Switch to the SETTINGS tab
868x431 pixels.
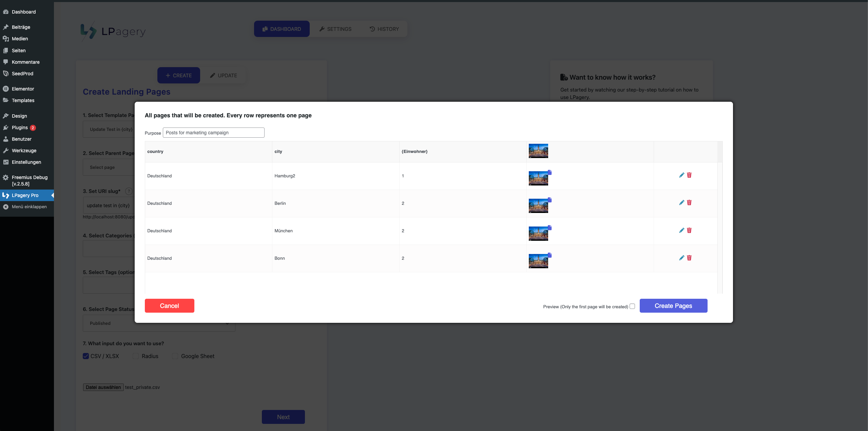(x=335, y=29)
